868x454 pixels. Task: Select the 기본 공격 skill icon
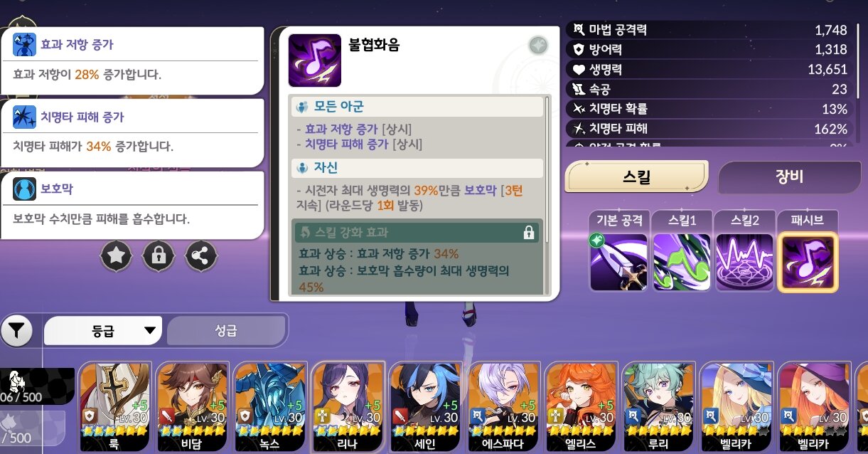618,262
